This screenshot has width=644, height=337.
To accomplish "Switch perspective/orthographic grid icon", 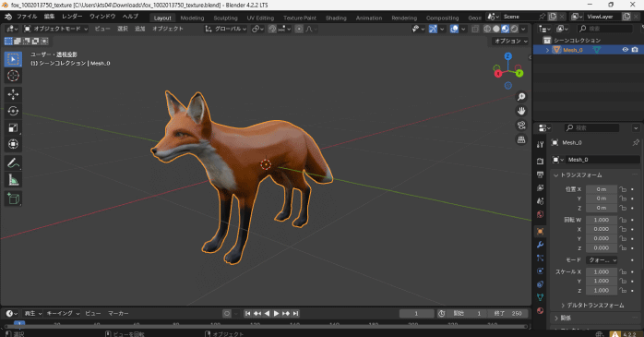I will point(521,139).
